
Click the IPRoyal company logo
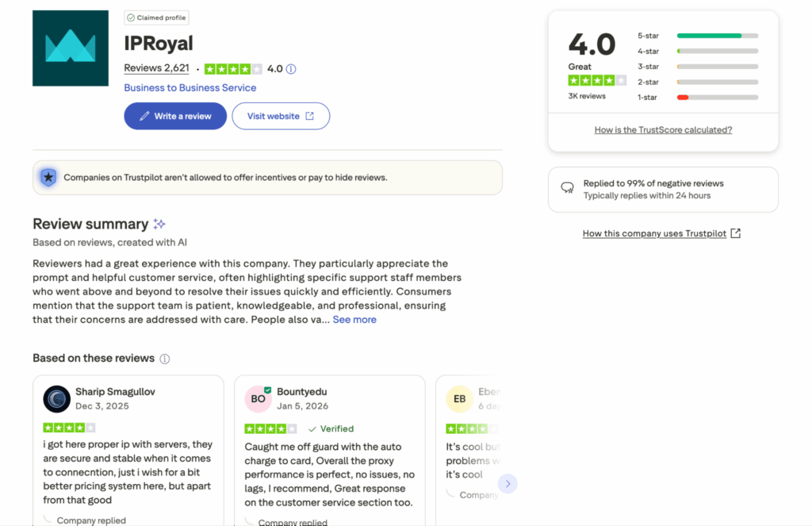70,48
